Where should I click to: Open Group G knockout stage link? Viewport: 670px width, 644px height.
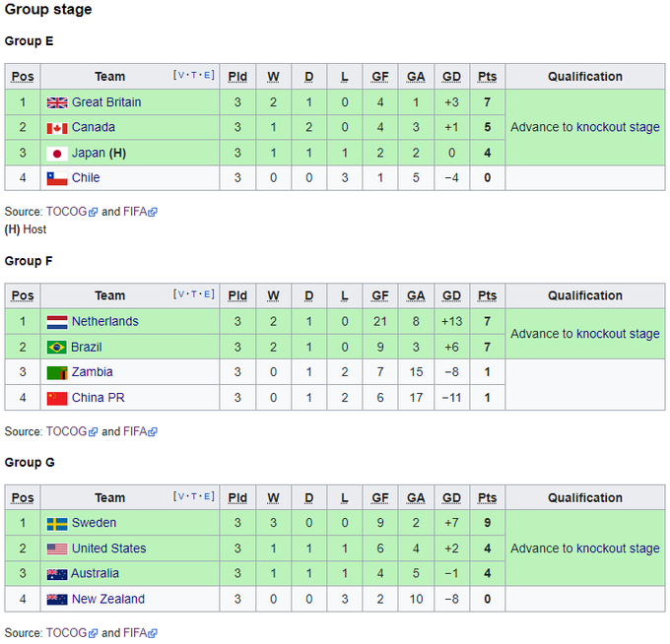point(618,548)
